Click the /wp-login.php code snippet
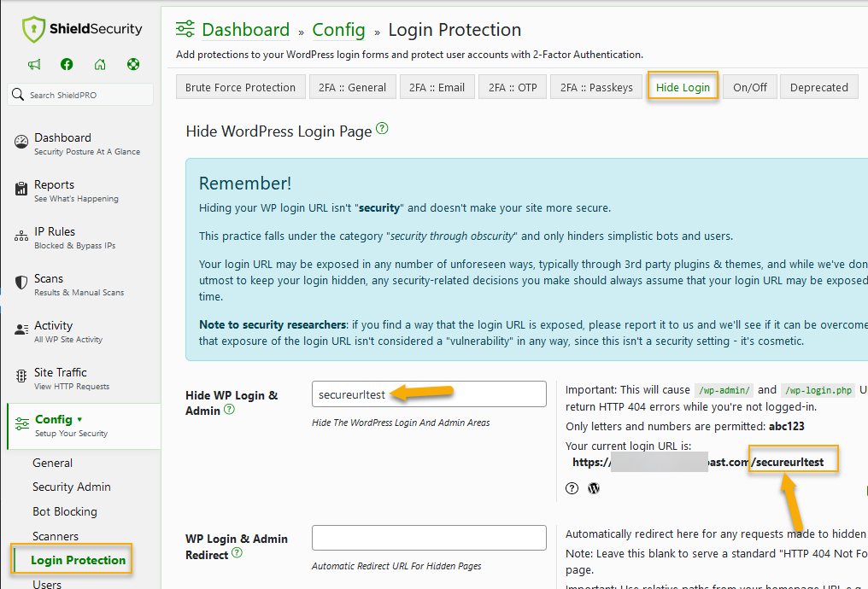Screen dimensions: 868x589 pyautogui.click(x=818, y=390)
